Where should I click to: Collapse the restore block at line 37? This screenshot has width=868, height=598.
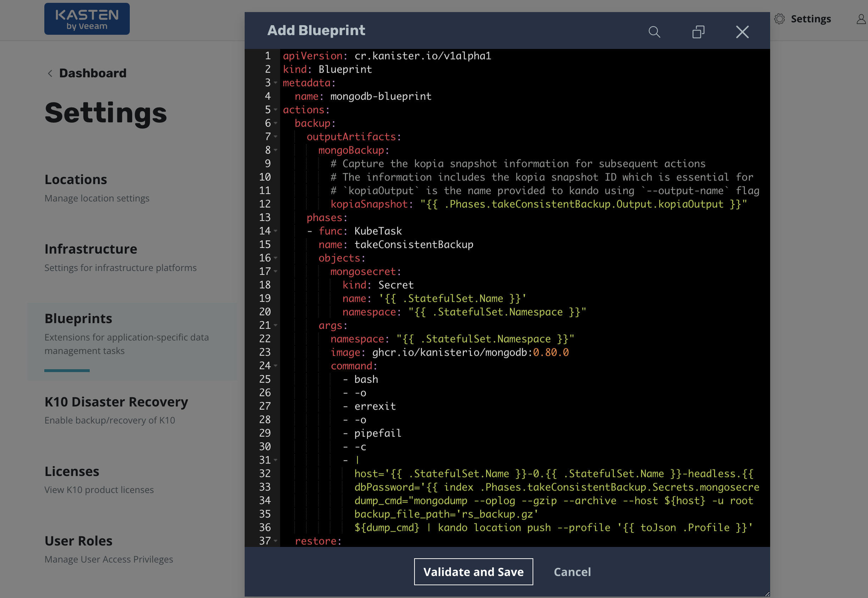coord(276,541)
